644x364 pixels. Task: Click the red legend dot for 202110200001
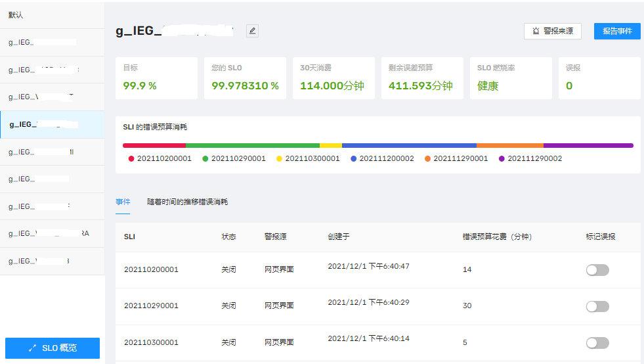[131, 159]
